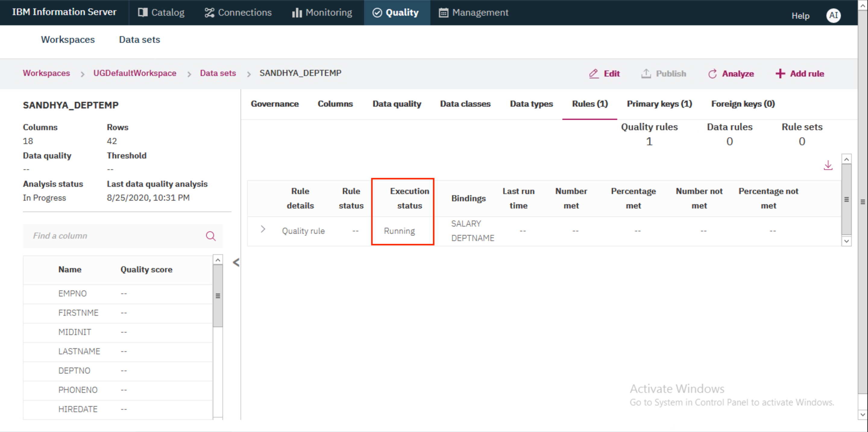The image size is (868, 432).
Task: Collapse the left panel with the arrow
Action: (236, 262)
